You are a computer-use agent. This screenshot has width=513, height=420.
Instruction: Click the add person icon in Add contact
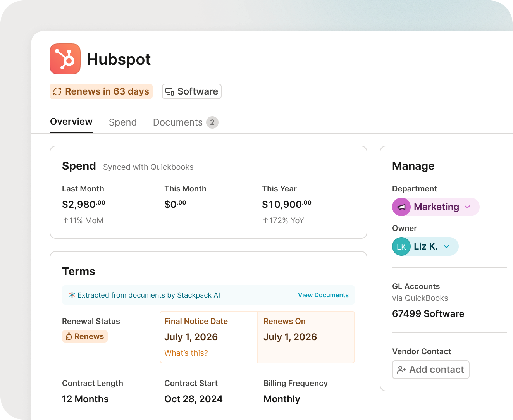[x=401, y=370]
